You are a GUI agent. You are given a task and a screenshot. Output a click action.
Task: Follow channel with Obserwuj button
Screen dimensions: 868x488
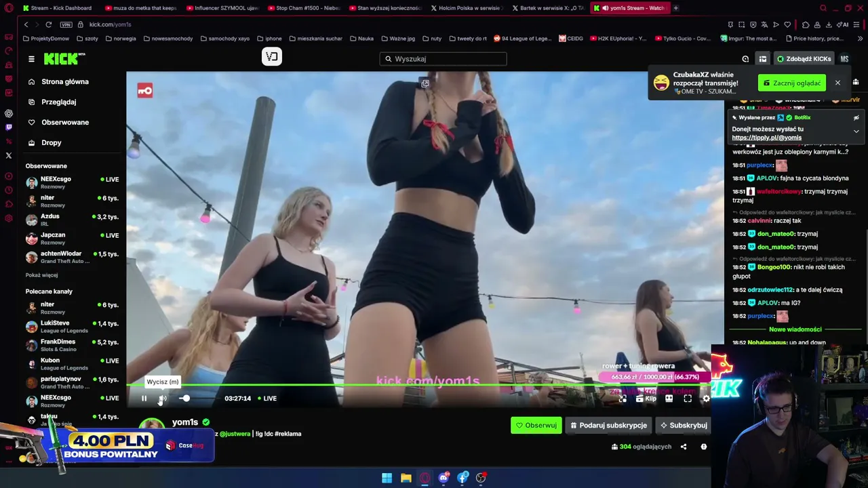pyautogui.click(x=536, y=425)
